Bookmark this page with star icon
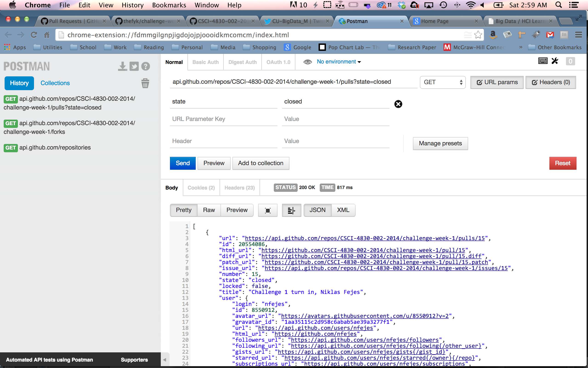The image size is (588, 368). 478,35
